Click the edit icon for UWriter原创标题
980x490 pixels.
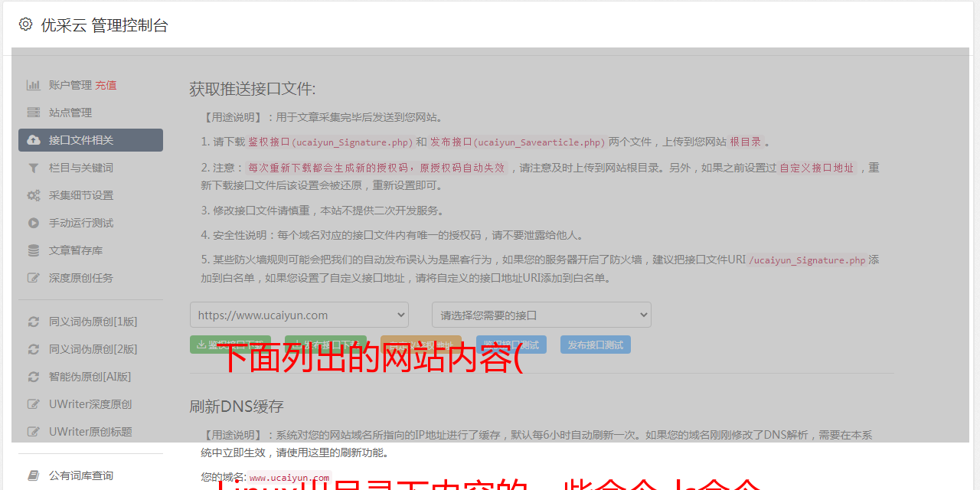pos(34,432)
